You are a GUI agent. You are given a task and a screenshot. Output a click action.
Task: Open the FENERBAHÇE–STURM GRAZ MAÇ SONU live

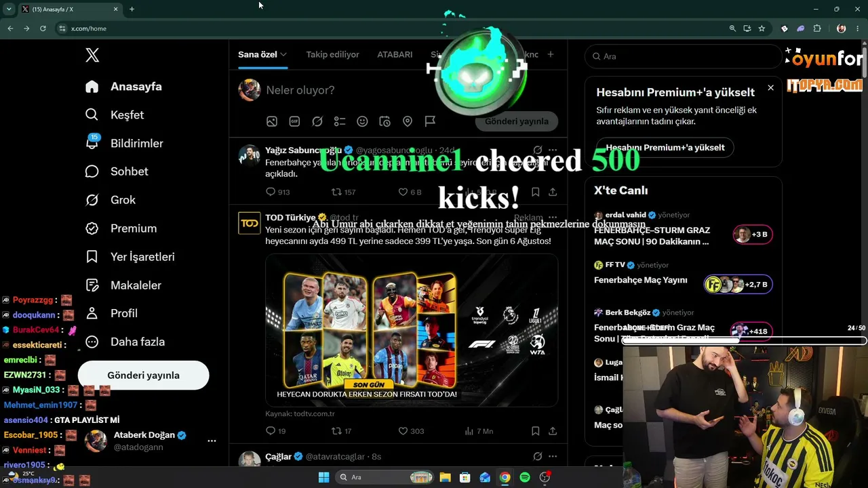652,236
